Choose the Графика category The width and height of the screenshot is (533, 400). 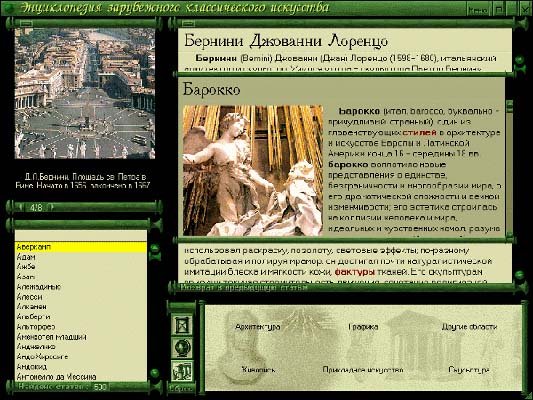363,327
